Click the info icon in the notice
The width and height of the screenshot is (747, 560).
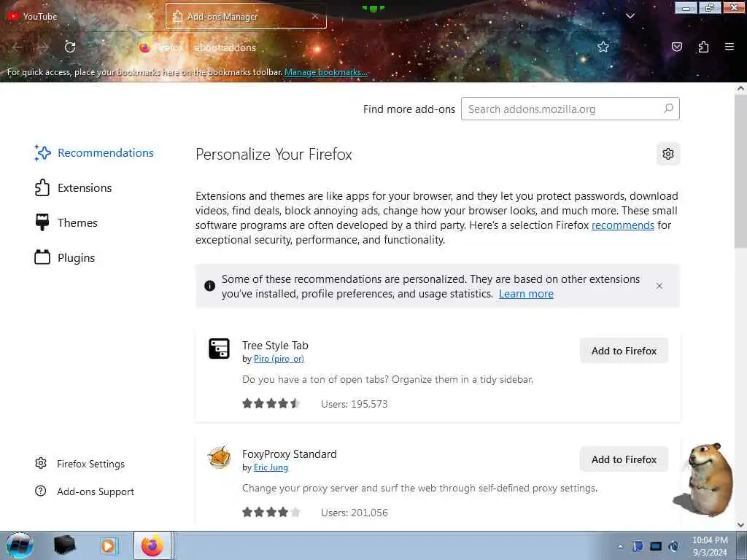click(x=209, y=286)
